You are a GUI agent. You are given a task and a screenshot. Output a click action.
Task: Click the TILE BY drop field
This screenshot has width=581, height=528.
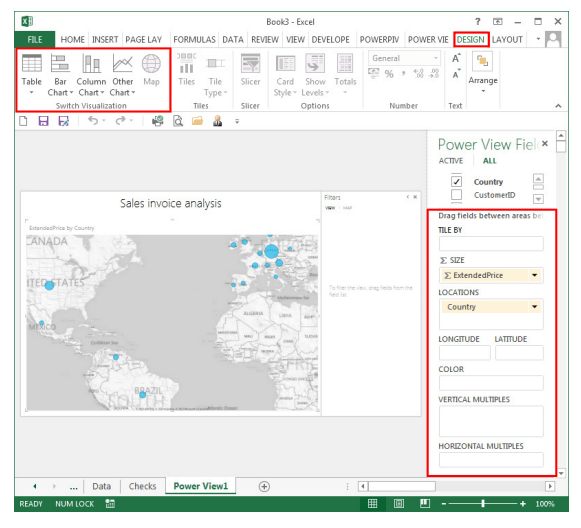[x=491, y=243]
